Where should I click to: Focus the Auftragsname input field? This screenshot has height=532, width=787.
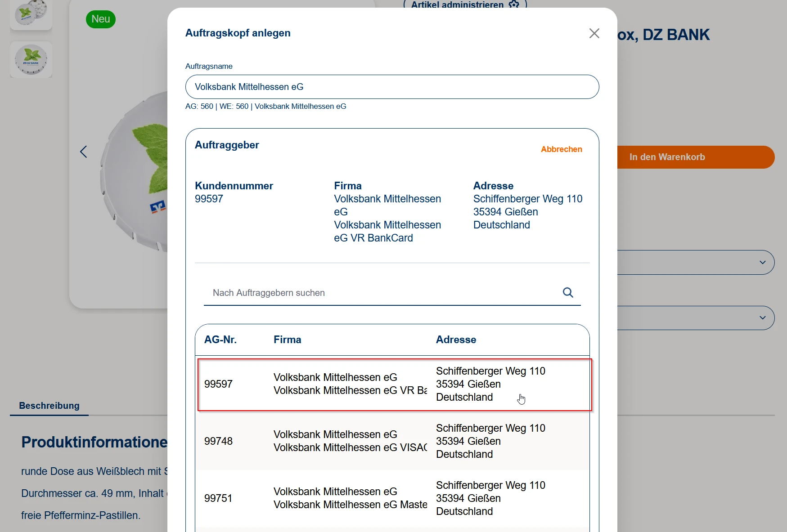tap(392, 87)
